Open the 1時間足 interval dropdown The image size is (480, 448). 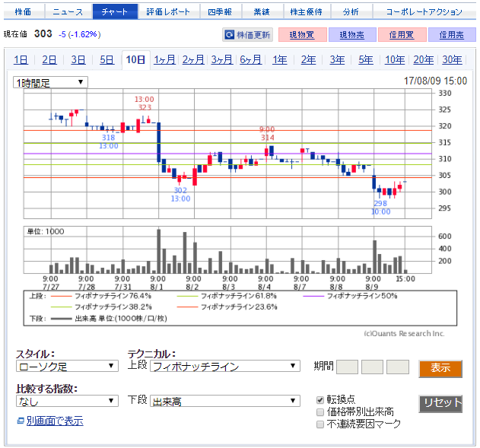(x=50, y=82)
